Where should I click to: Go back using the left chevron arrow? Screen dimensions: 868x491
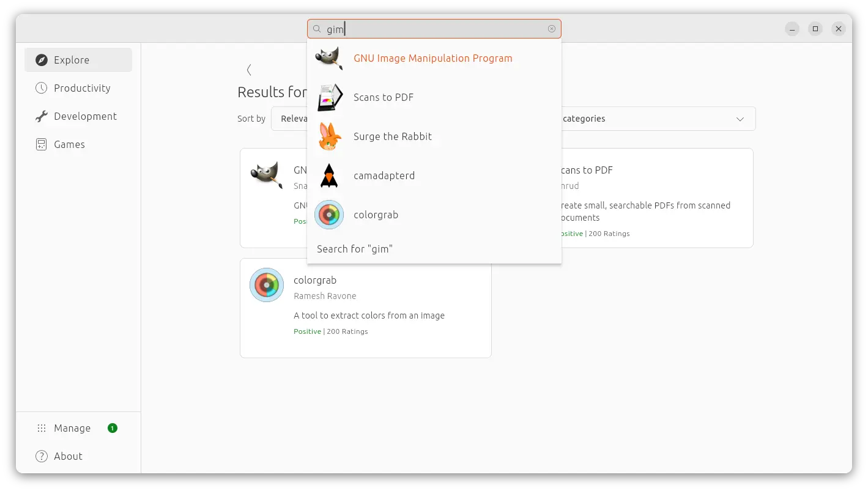(249, 70)
